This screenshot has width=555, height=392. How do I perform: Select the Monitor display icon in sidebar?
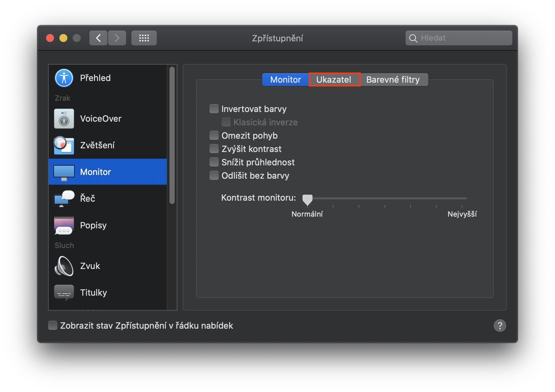click(64, 173)
